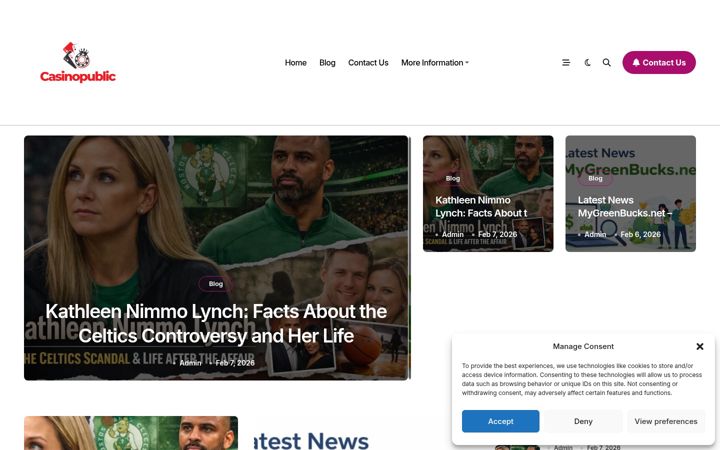The height and width of the screenshot is (450, 720).
Task: Expand the More Information dropdown
Action: click(x=435, y=62)
